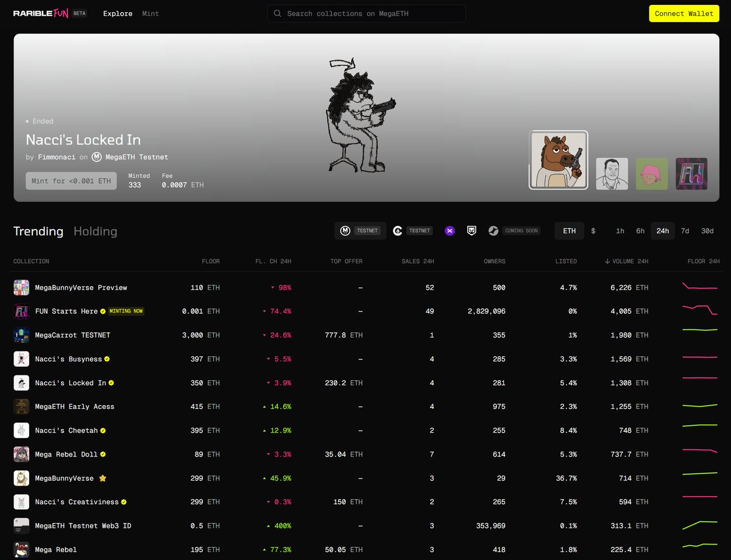Click the Connect Wallet button

pos(684,13)
